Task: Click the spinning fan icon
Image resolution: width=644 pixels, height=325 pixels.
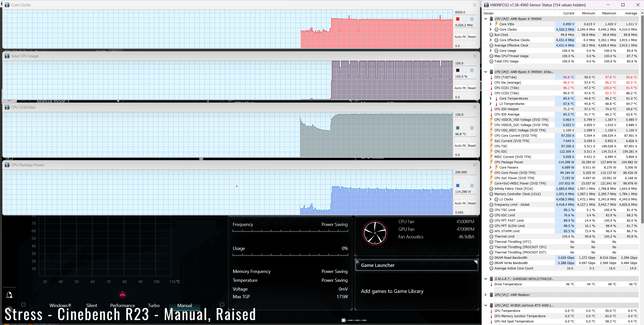Action: (375, 233)
